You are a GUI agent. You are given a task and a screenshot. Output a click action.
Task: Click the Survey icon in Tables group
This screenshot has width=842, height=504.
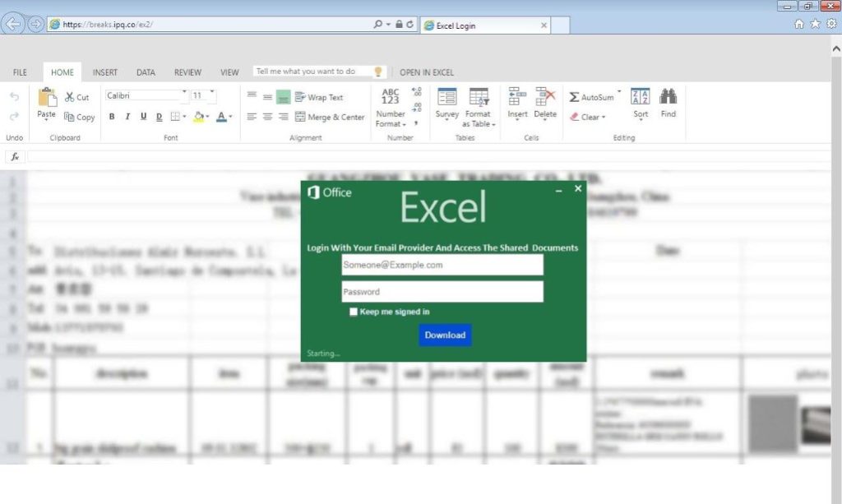coord(446,97)
